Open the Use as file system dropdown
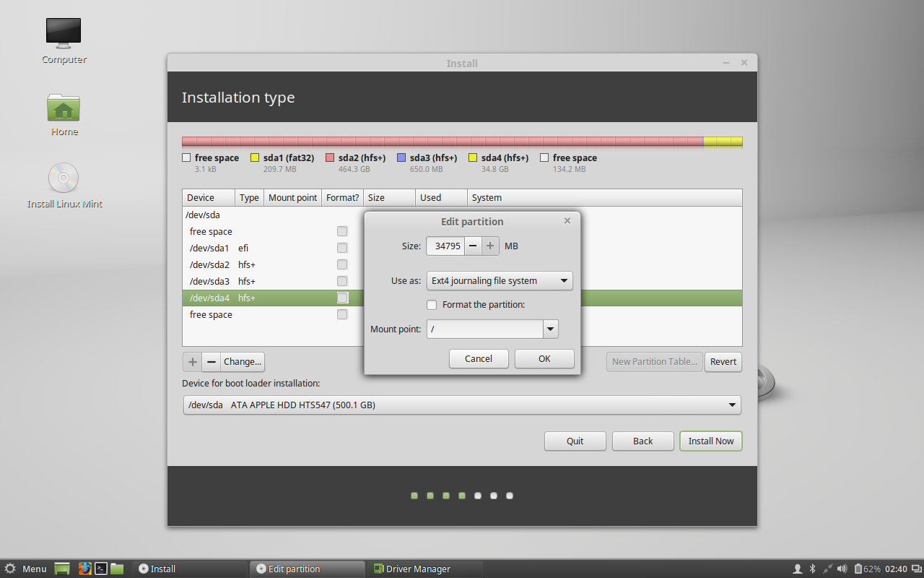 (x=500, y=281)
